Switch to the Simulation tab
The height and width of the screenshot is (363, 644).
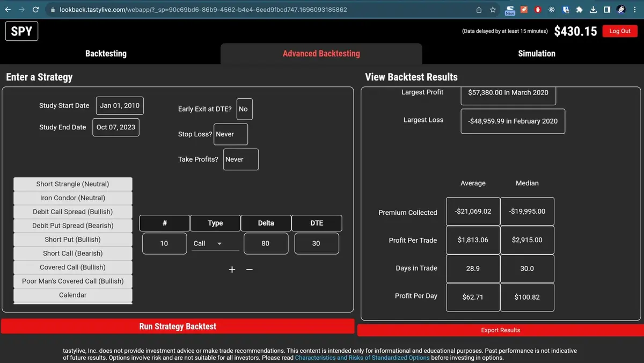(536, 54)
